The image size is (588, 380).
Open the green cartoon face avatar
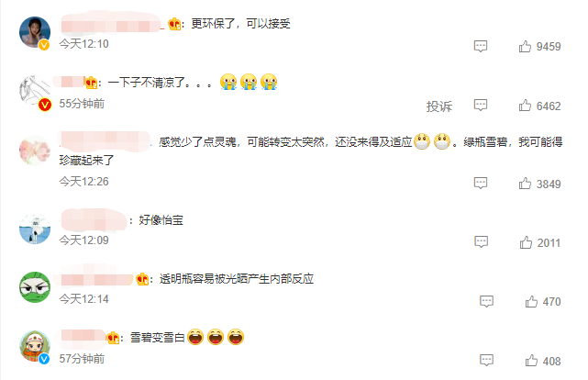[x=35, y=287]
